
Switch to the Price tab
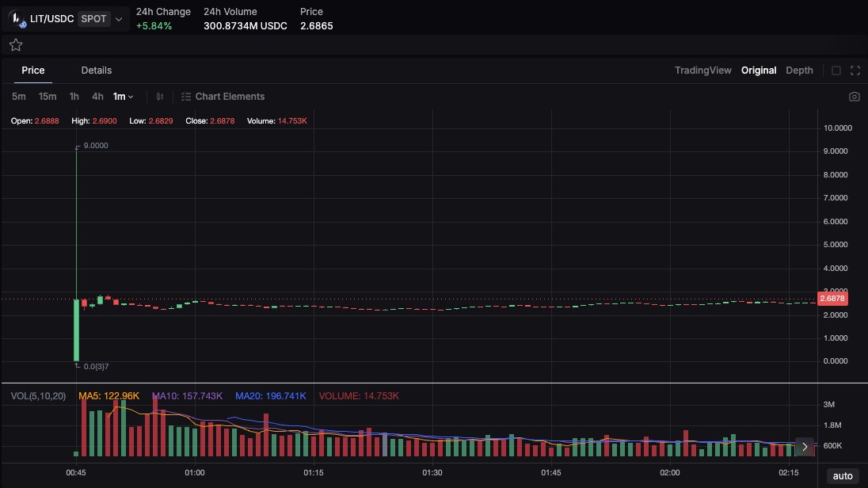(33, 71)
